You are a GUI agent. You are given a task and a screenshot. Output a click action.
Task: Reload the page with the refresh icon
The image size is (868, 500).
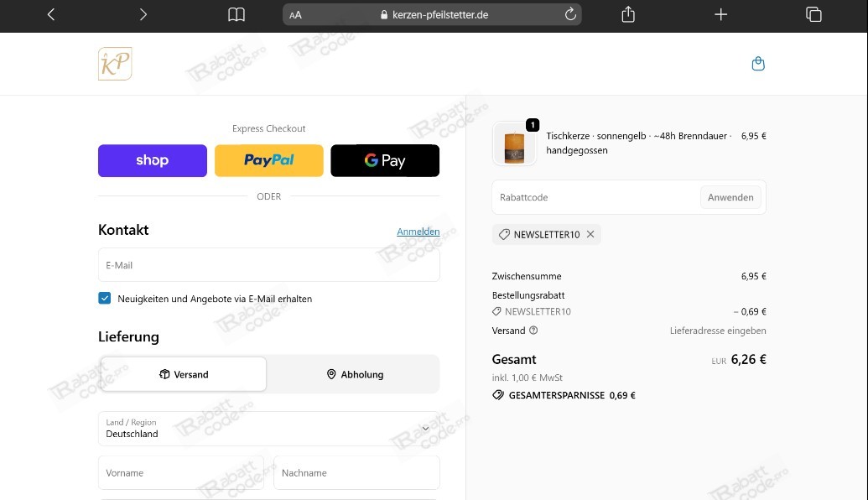tap(570, 14)
